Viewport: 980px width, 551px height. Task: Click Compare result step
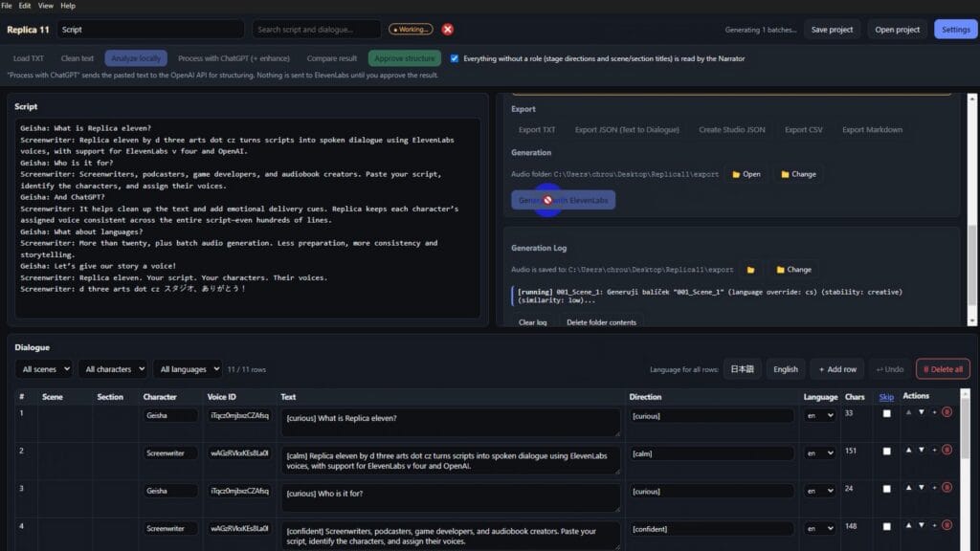332,58
